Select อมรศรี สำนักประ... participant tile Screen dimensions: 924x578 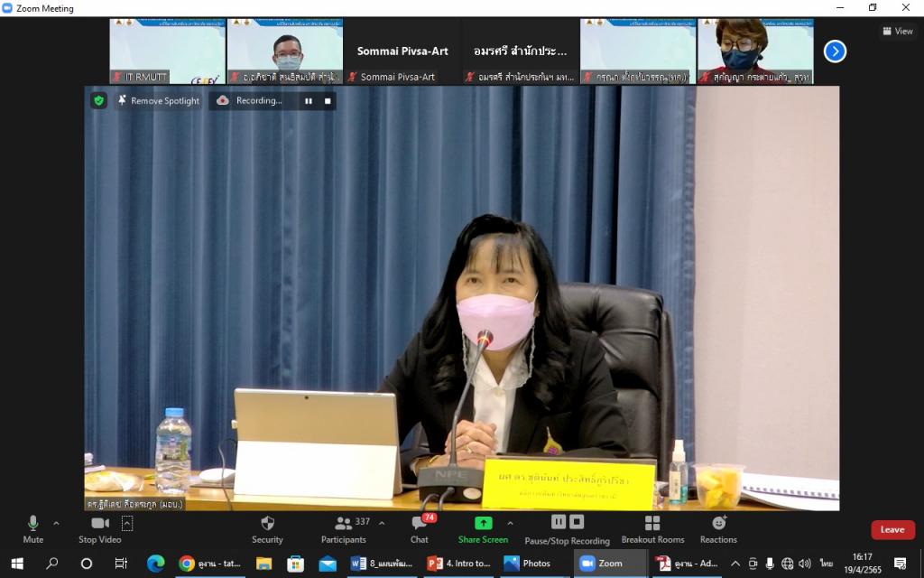(521, 51)
